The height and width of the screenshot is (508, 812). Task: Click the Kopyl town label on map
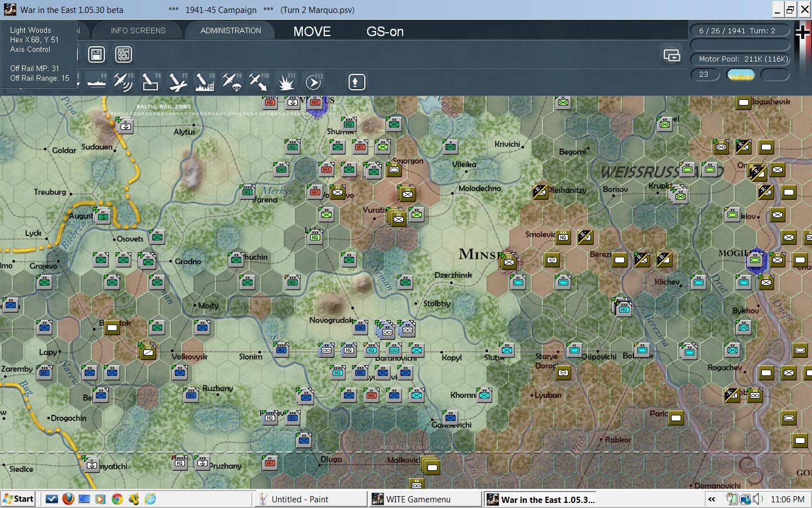452,357
